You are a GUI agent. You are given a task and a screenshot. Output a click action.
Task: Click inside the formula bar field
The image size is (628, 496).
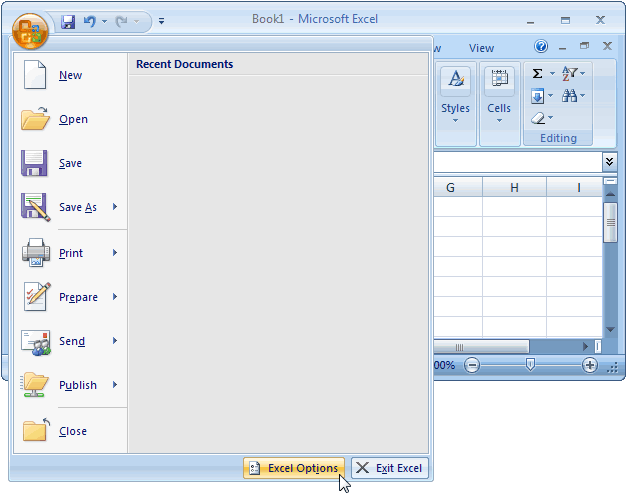(517, 162)
